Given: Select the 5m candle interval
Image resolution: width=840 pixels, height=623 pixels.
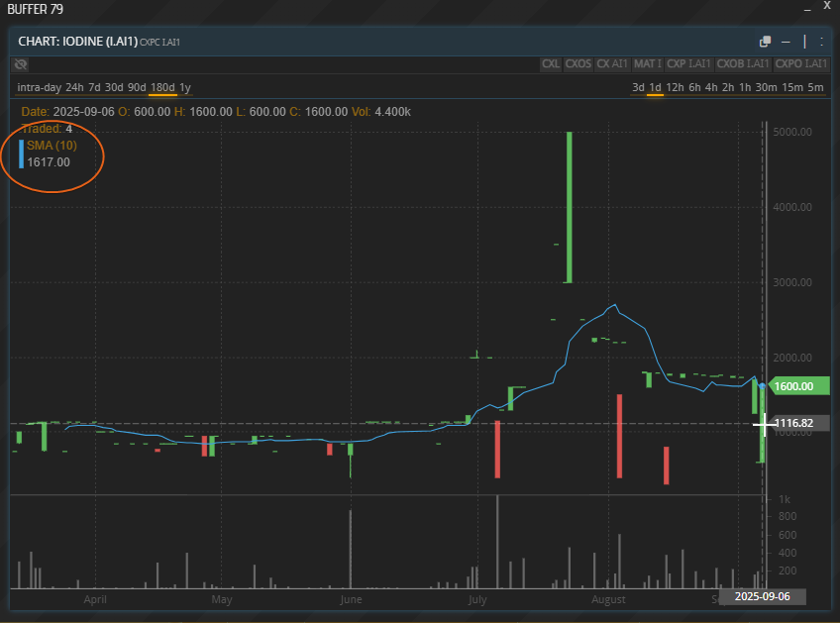Looking at the screenshot, I should (816, 87).
